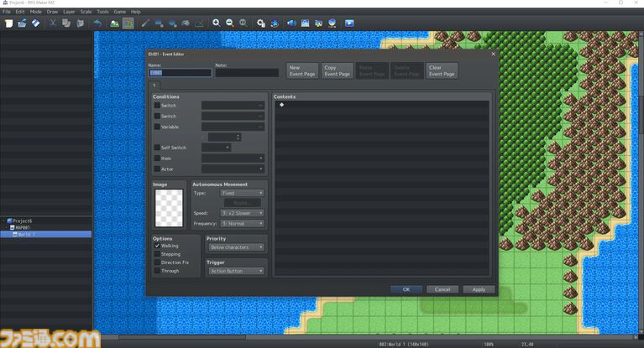Viewport: 644px width, 348px height.
Task: Open the Layer menu
Action: pyautogui.click(x=69, y=12)
